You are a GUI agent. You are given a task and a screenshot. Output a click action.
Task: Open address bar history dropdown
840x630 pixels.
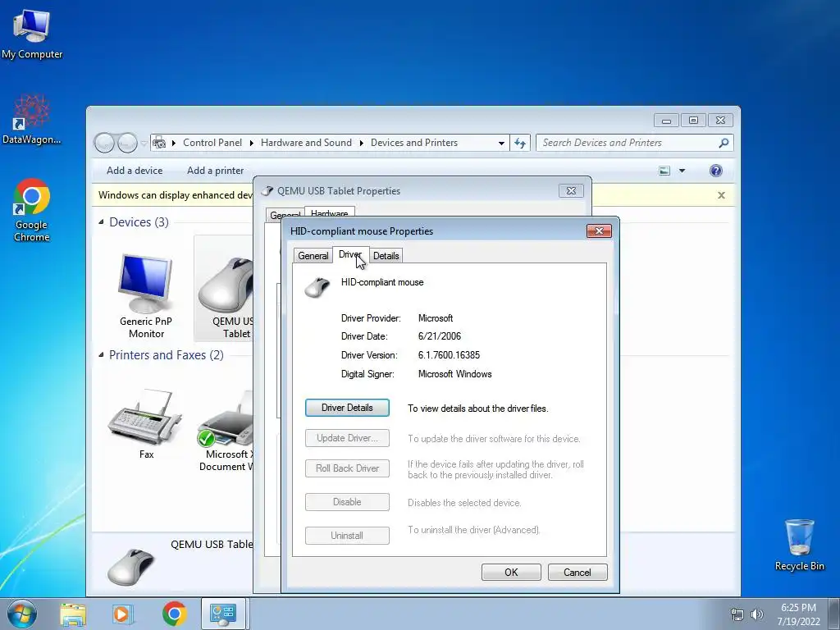(501, 143)
